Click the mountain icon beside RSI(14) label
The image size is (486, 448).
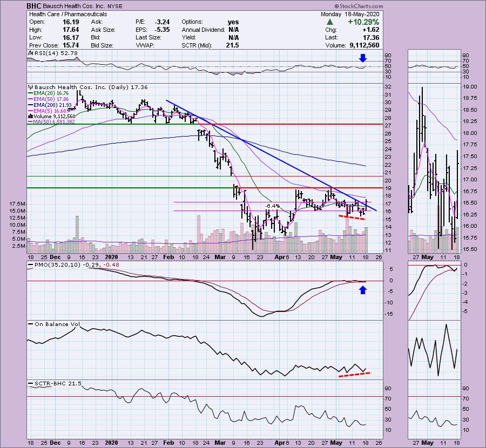click(31, 53)
